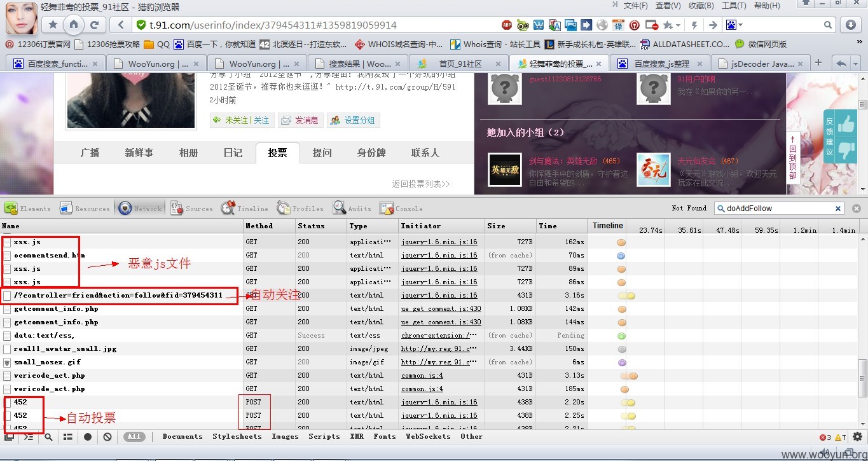
Task: Open the 工具(T) menu
Action: (x=734, y=6)
